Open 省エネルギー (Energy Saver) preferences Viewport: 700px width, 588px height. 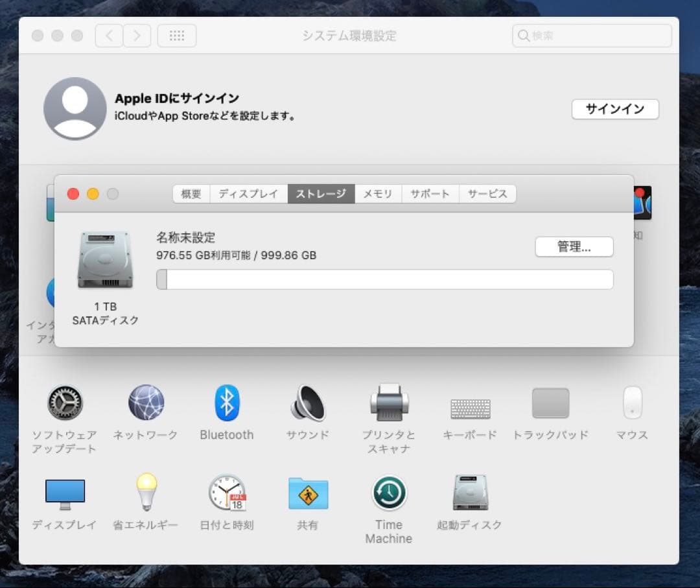coord(145,494)
